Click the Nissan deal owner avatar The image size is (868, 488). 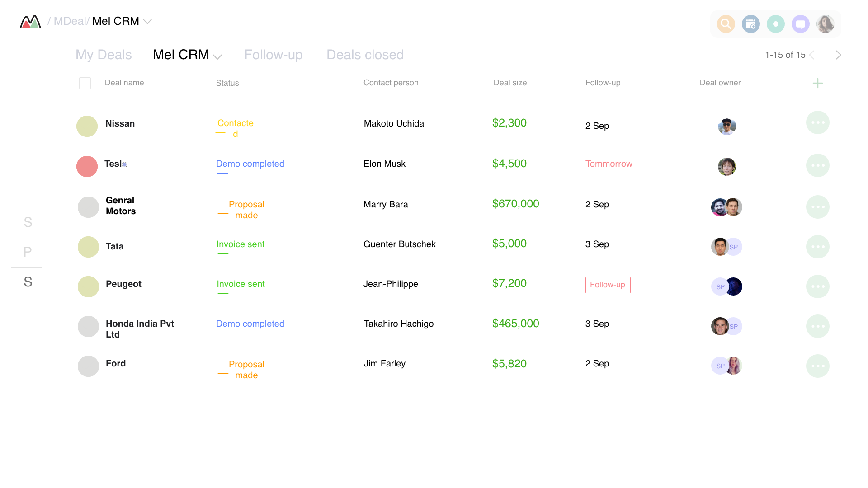727,127
